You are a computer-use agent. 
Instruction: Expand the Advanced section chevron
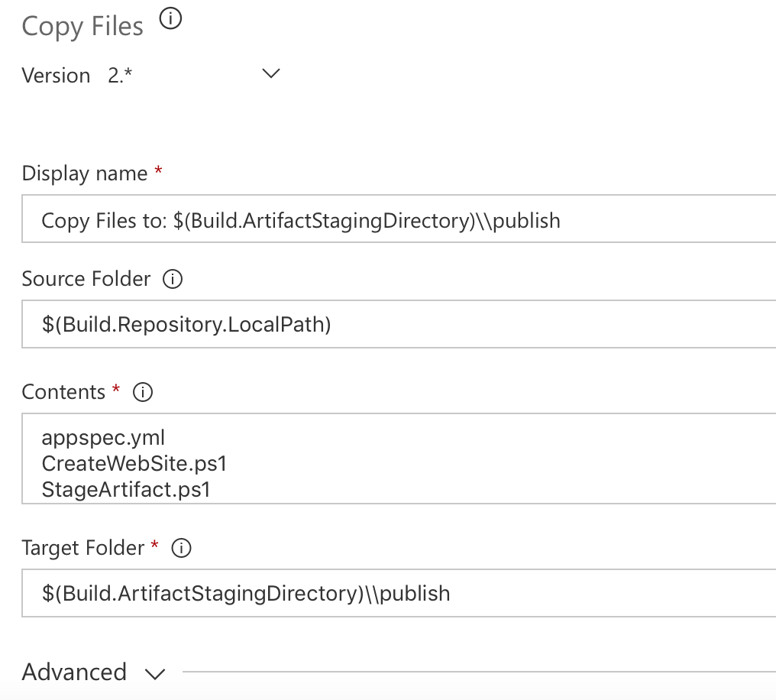tap(155, 673)
